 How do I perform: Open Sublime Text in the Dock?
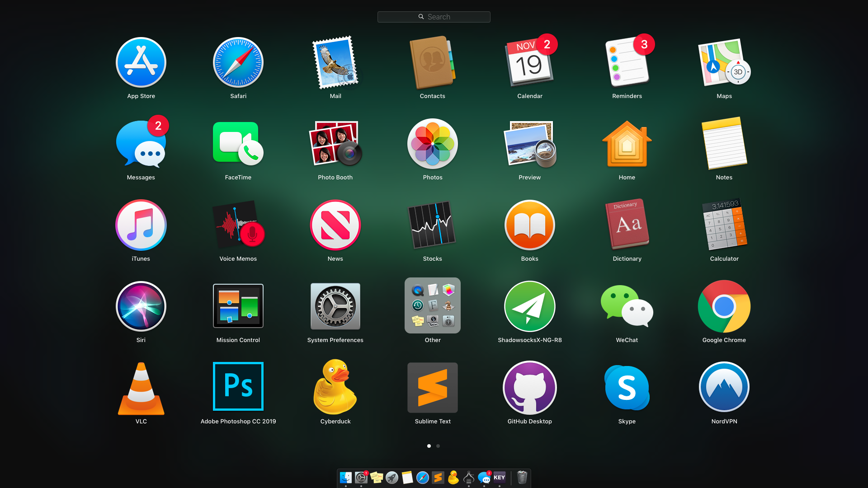438,478
